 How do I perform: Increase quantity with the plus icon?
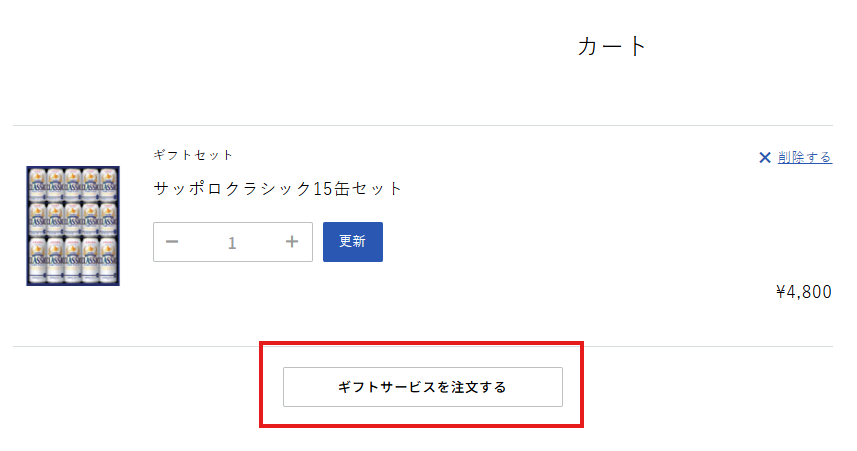tap(292, 242)
